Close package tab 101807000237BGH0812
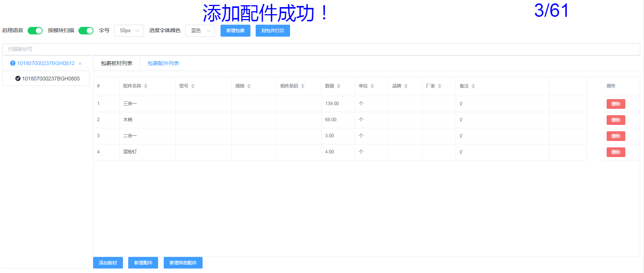The width and height of the screenshot is (644, 273). [x=80, y=64]
